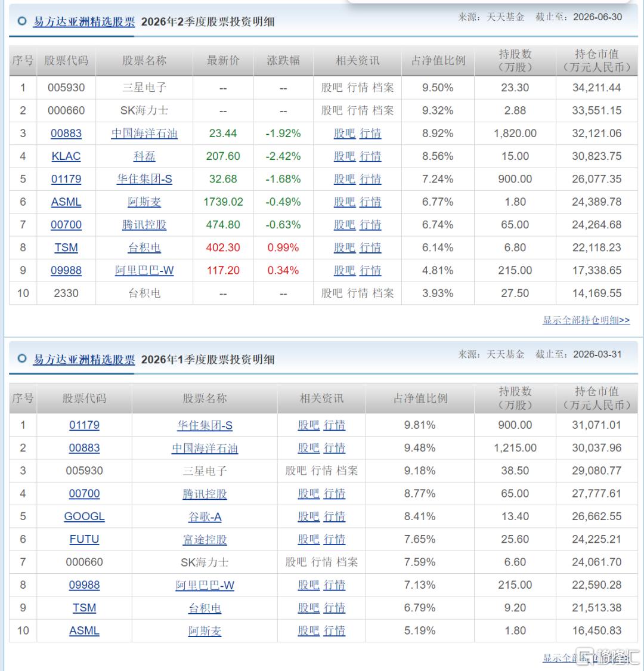Open 股吧 in ASML row of 1季度 table
Viewport: 644px width, 671px height.
click(308, 631)
